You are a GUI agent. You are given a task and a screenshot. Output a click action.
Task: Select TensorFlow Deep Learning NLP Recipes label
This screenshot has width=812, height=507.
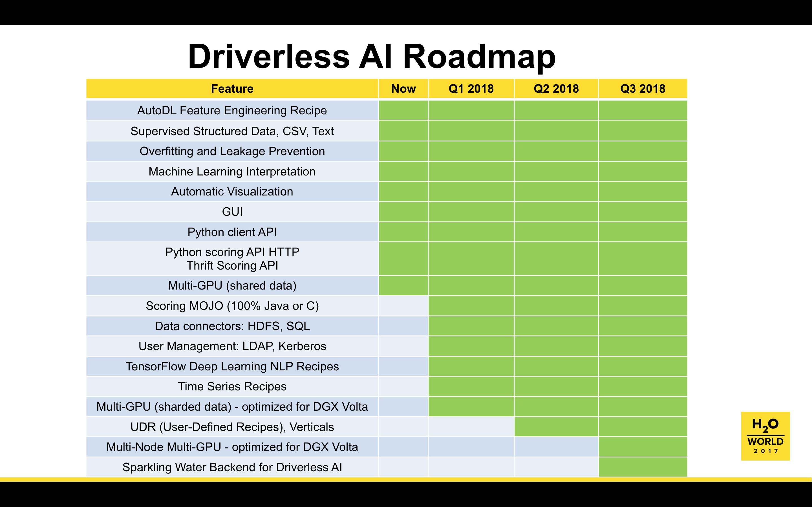click(x=232, y=366)
